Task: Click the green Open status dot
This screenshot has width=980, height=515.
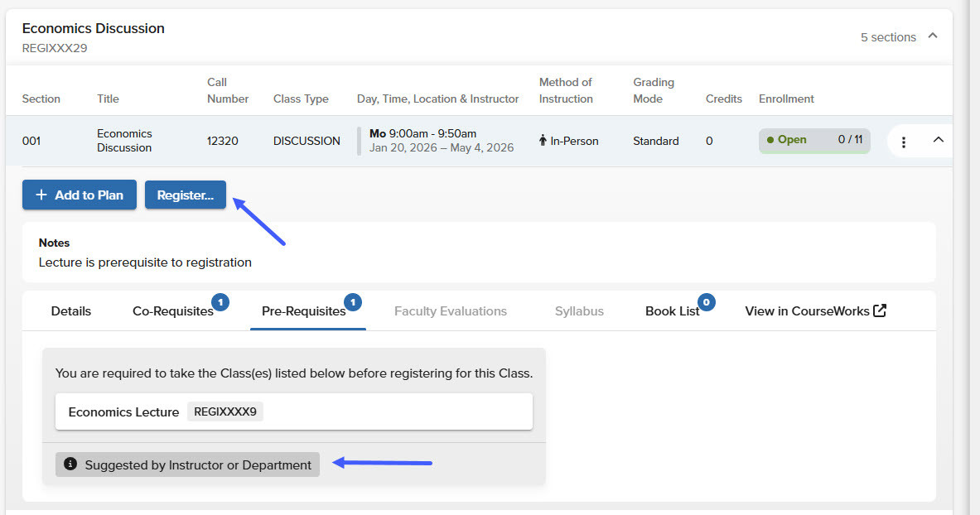Action: [x=770, y=140]
